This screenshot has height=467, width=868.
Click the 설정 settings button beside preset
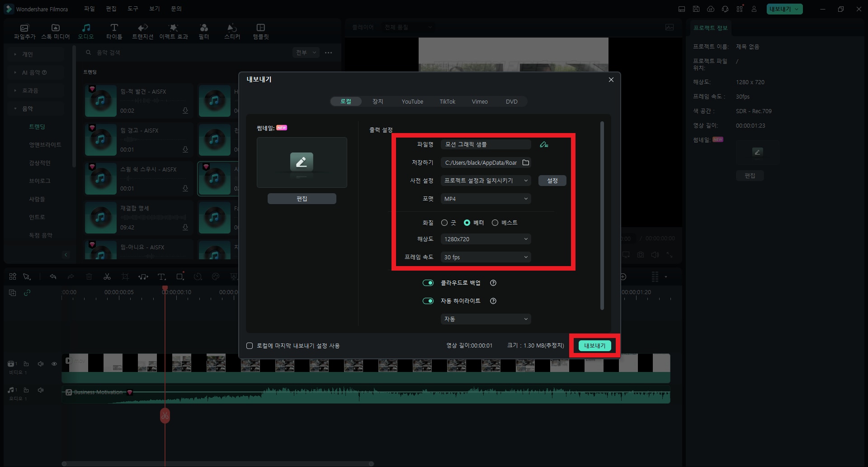click(552, 181)
